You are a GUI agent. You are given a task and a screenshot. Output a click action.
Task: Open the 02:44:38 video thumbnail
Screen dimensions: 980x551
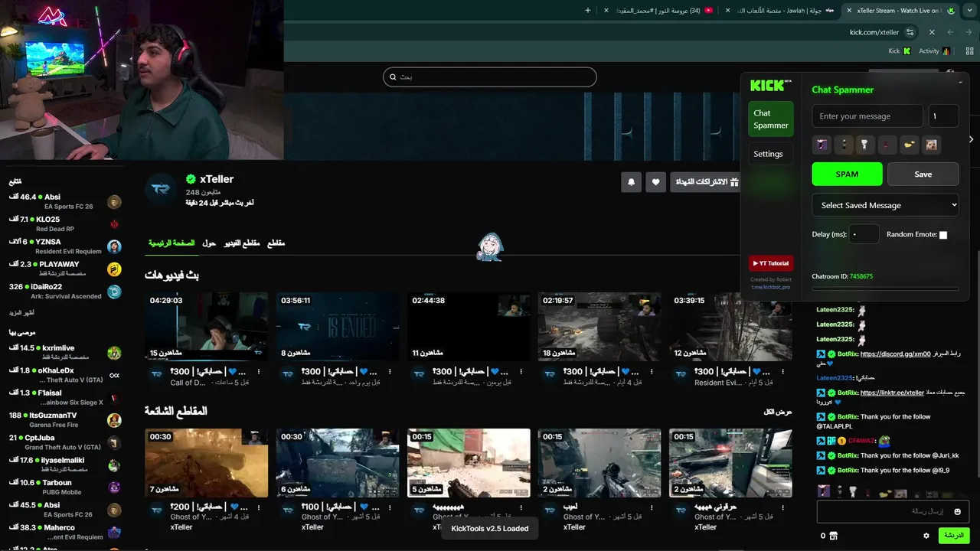(469, 326)
